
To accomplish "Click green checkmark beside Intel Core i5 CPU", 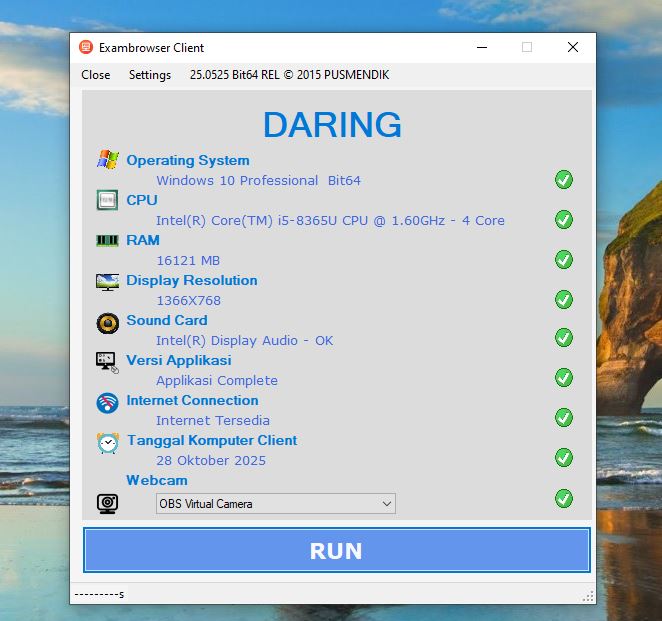I will point(564,220).
